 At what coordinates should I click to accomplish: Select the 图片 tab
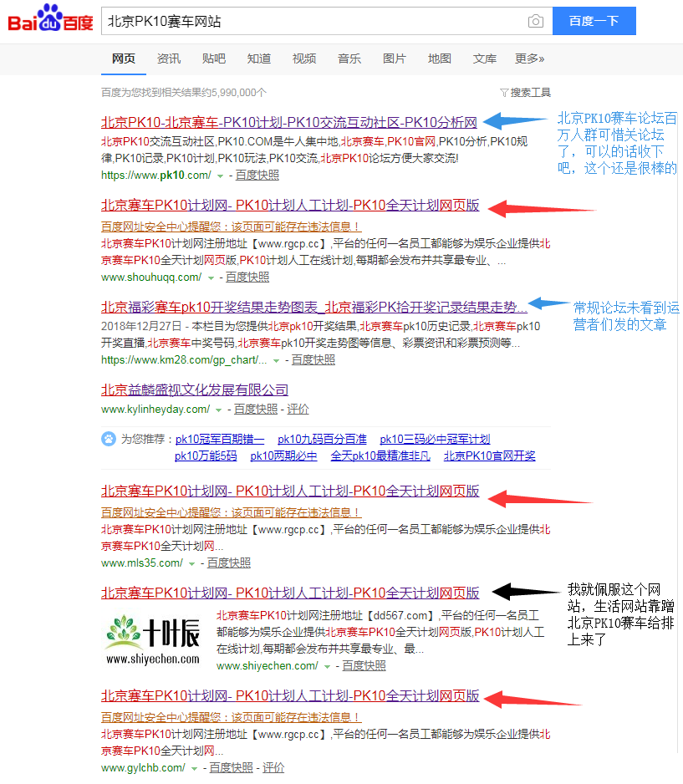point(395,59)
